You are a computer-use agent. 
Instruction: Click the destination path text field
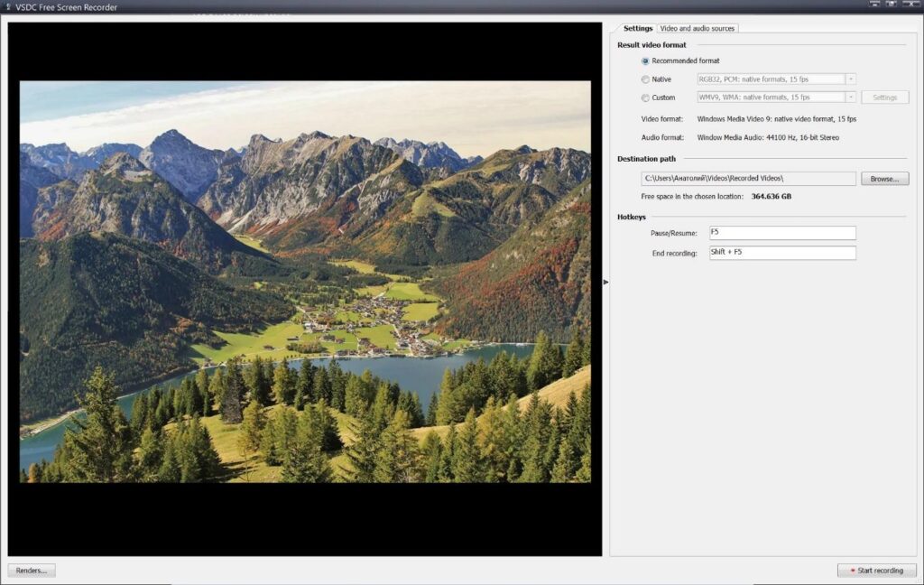pyautogui.click(x=748, y=179)
